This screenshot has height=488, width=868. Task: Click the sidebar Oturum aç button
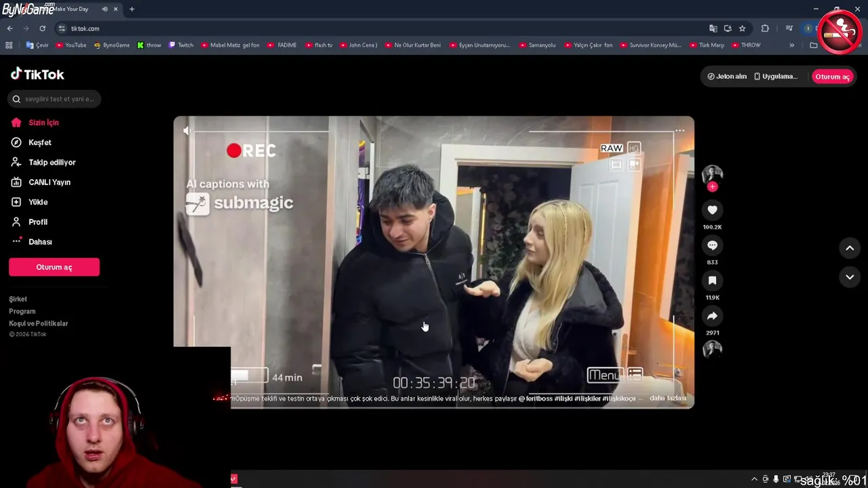click(x=54, y=267)
